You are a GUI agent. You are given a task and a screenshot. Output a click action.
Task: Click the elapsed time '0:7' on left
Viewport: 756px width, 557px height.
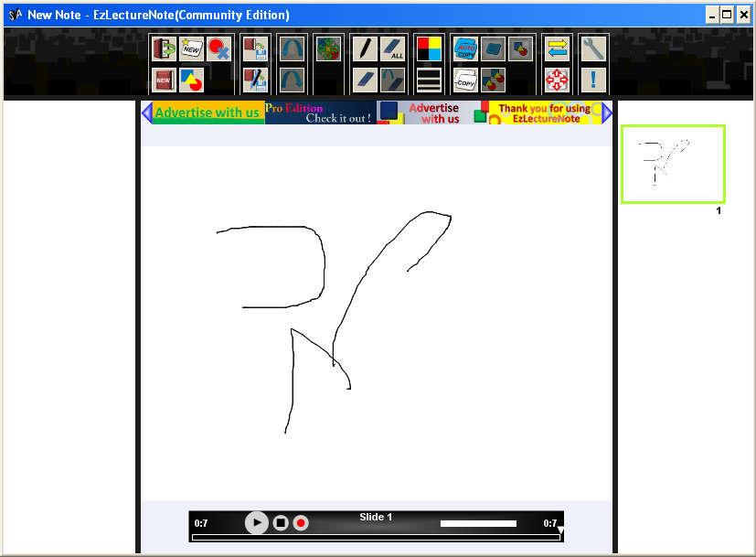pyautogui.click(x=201, y=523)
